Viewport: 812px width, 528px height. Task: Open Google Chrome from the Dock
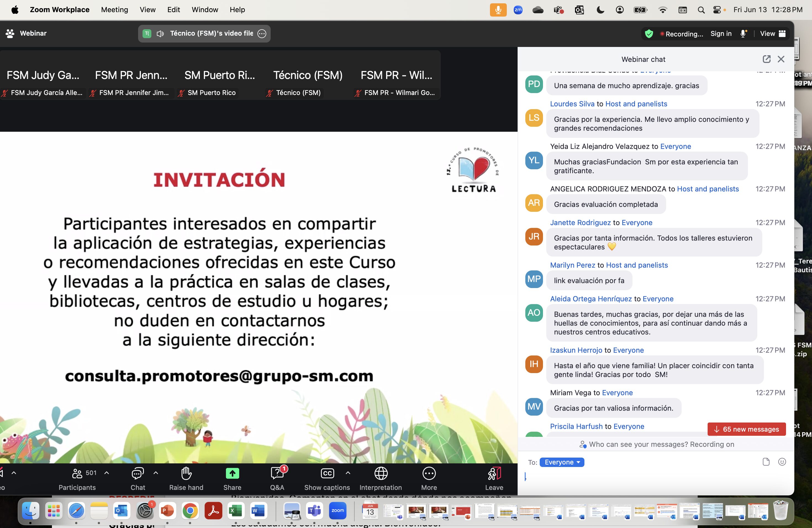190,511
